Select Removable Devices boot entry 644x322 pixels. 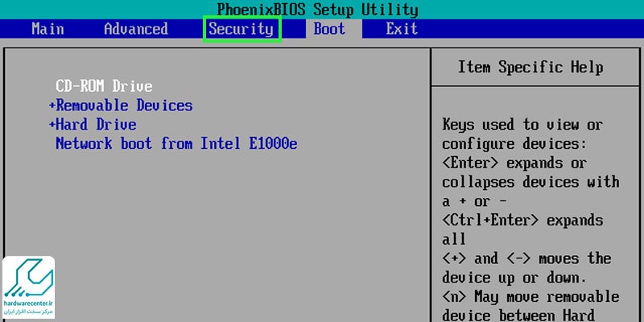coord(125,105)
